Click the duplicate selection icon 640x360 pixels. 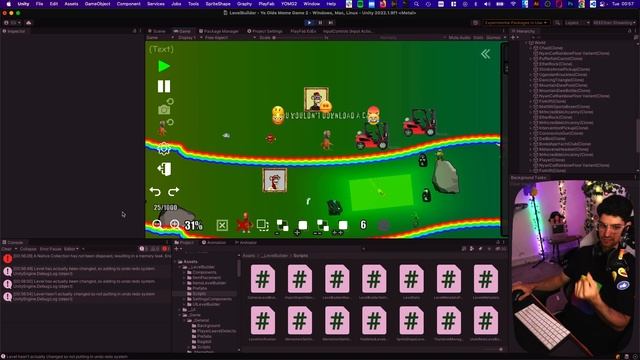tap(262, 225)
